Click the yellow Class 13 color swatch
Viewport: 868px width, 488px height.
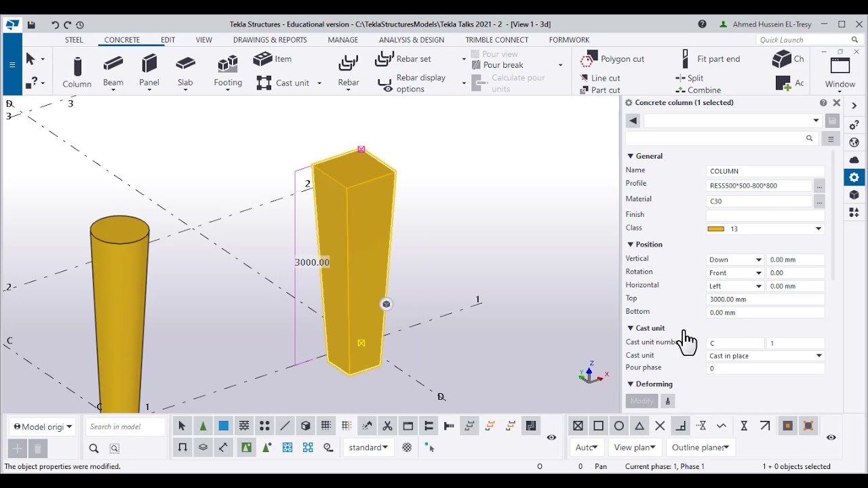715,229
